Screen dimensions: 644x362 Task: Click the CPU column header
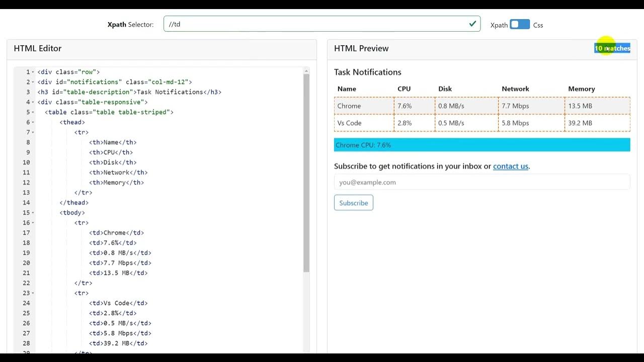point(404,88)
